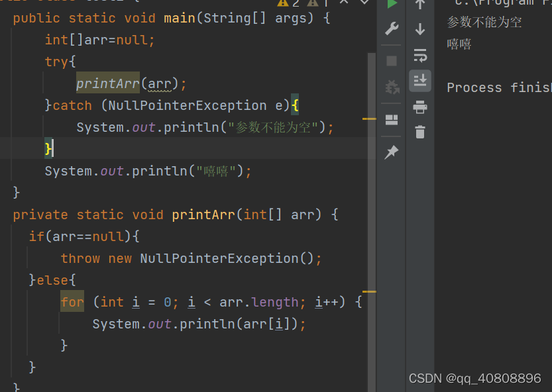Click the Down stack trace arrow
This screenshot has height=392, width=552.
coord(420,29)
